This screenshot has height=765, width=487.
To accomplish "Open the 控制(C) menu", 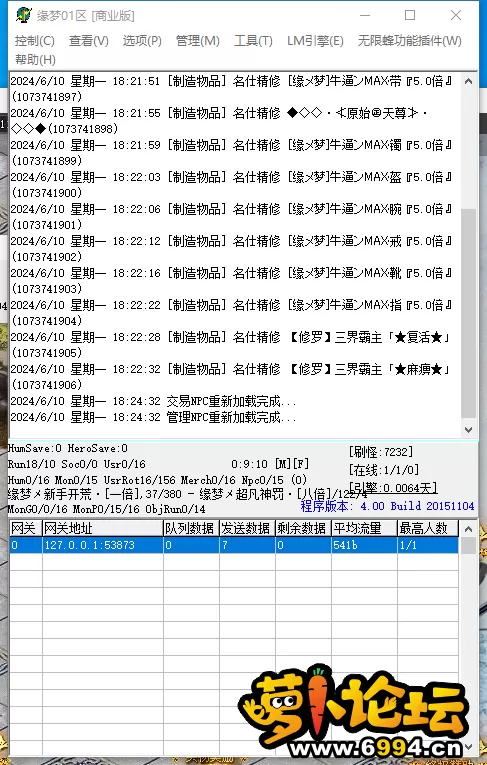I will (x=35, y=41).
